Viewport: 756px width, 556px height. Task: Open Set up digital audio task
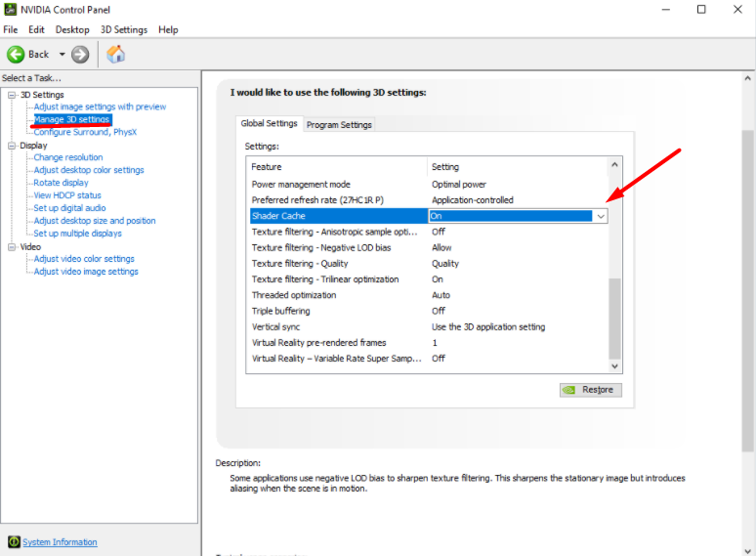click(x=69, y=208)
